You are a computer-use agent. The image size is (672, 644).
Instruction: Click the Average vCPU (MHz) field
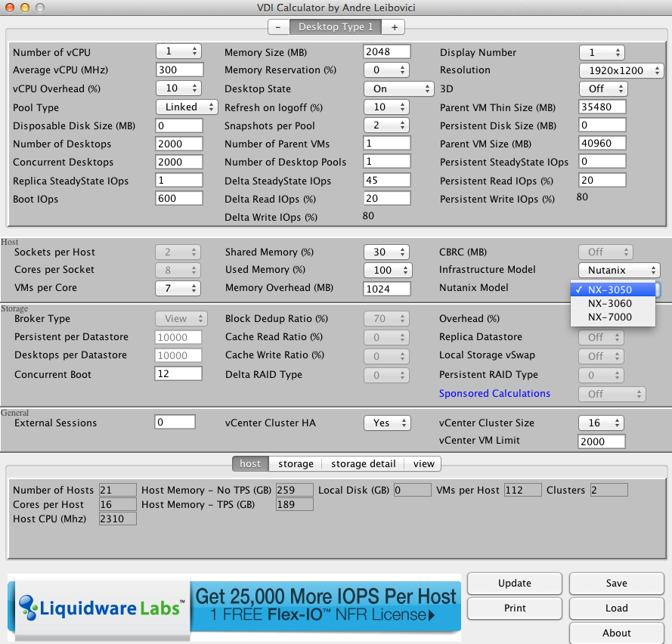[179, 70]
